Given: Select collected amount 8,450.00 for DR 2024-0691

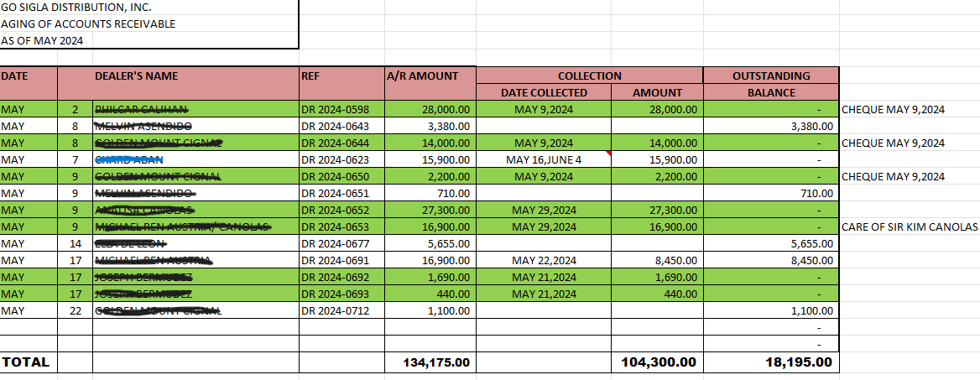Looking at the screenshot, I should tap(657, 260).
